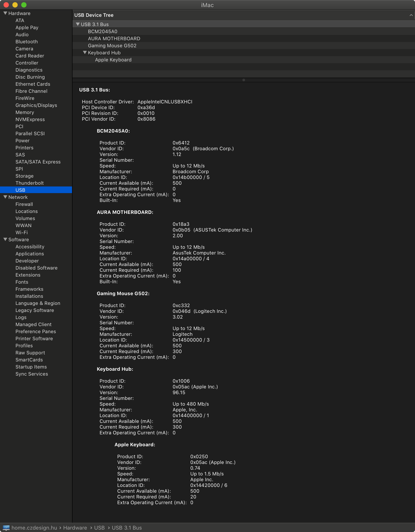Viewport: 415px width, 532px height.
Task: Click the computer icon in the path bar
Action: point(6,528)
